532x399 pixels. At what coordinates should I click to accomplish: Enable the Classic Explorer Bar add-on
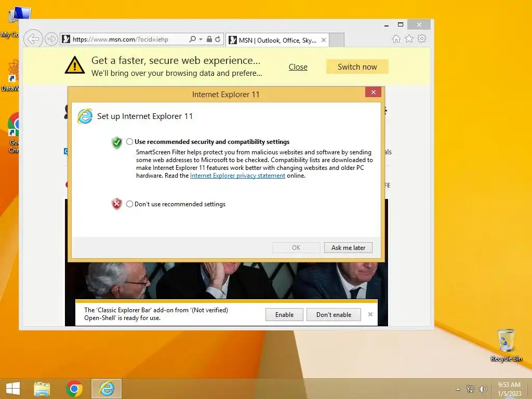point(284,314)
